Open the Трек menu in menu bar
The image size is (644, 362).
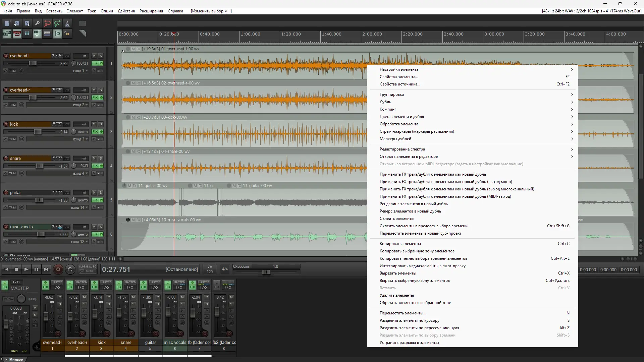point(92,11)
